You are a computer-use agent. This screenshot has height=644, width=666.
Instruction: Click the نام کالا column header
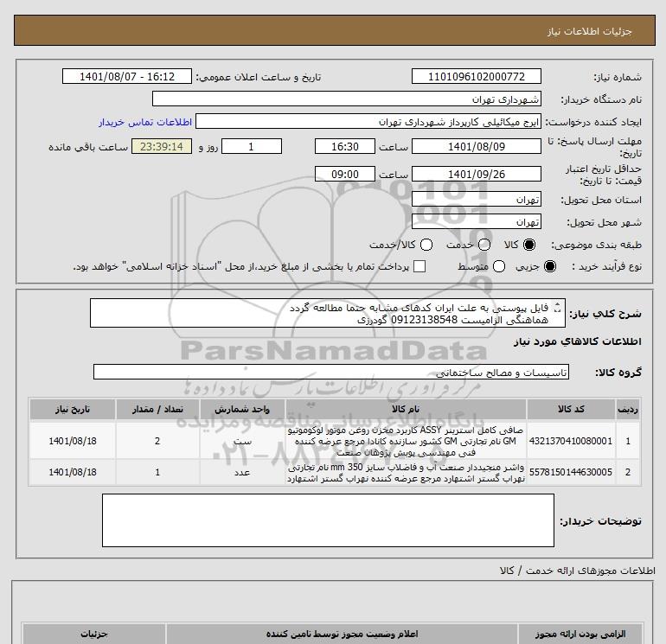(406, 409)
